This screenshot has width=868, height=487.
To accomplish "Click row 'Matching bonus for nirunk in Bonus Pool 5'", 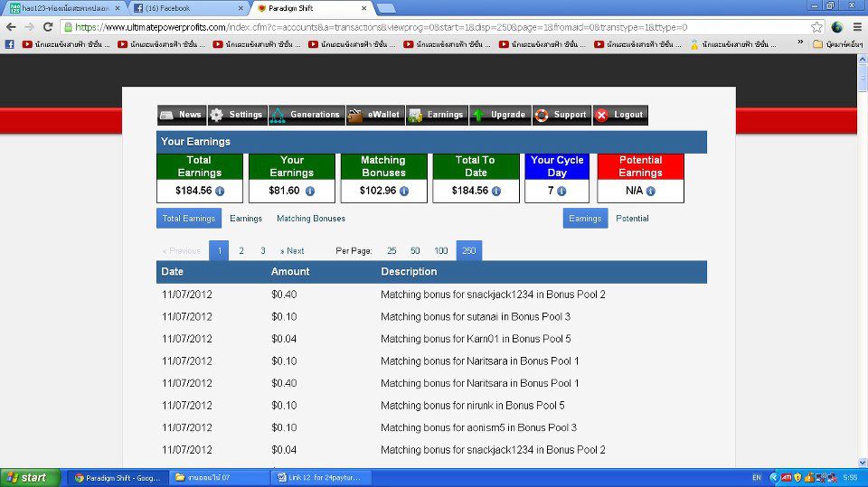I will tap(432, 405).
